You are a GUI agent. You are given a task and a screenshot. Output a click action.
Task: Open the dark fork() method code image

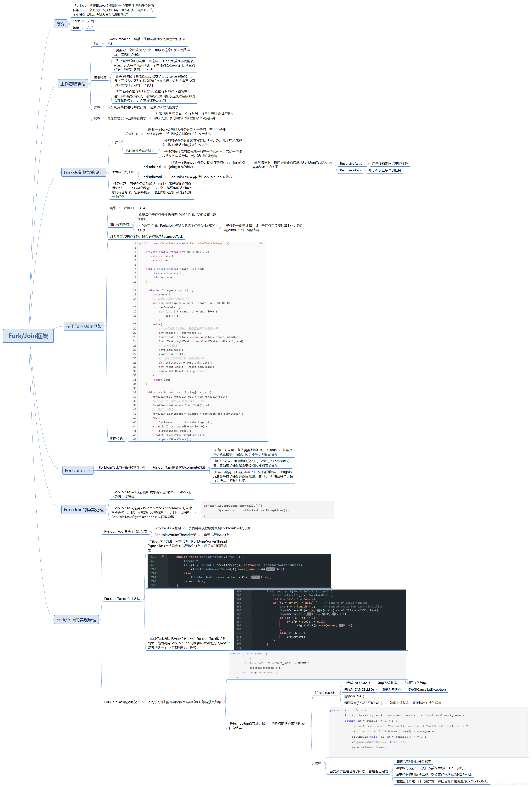[x=239, y=571]
